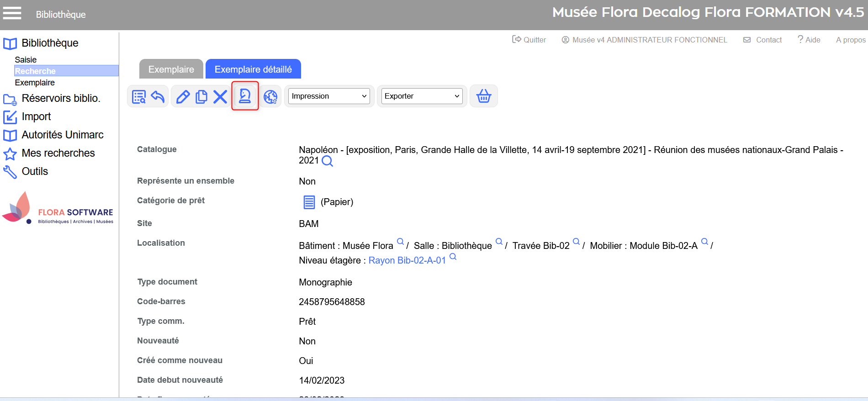
Task: Click magnifier after Bâtiment Musée Flora
Action: click(400, 242)
